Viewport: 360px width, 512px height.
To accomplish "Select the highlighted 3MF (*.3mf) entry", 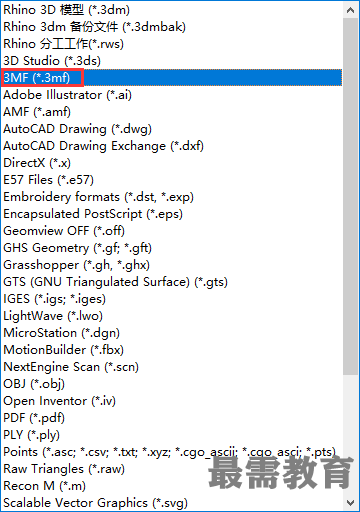I will click(x=172, y=78).
